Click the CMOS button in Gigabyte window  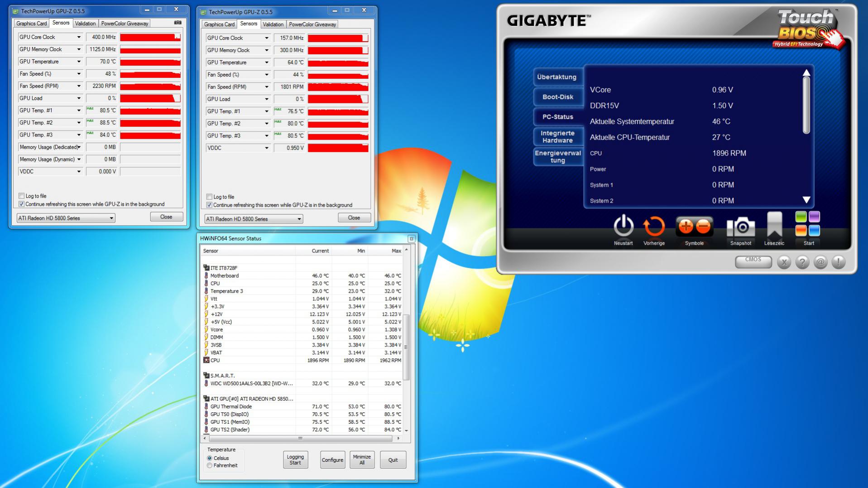click(x=753, y=261)
